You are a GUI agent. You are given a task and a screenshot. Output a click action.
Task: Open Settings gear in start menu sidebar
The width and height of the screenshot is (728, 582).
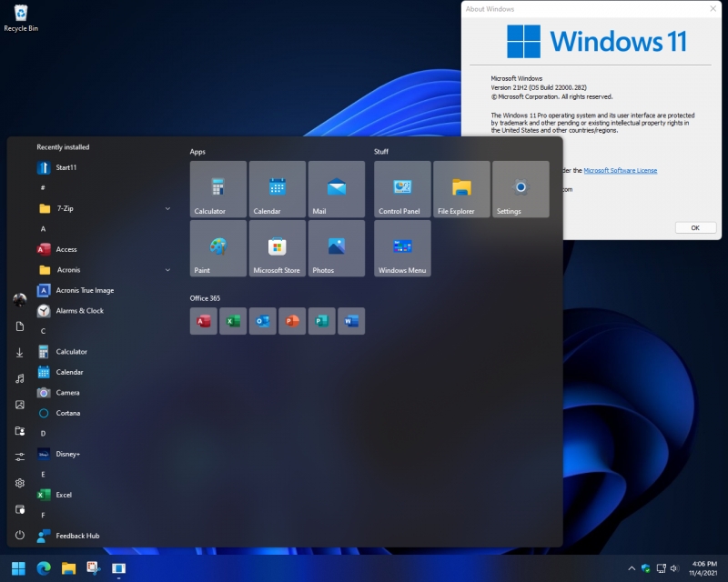[19, 483]
